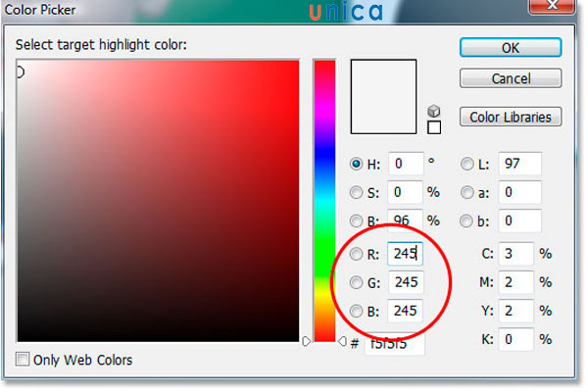Confirm with the OK button
The height and width of the screenshot is (392, 588).
[x=511, y=48]
